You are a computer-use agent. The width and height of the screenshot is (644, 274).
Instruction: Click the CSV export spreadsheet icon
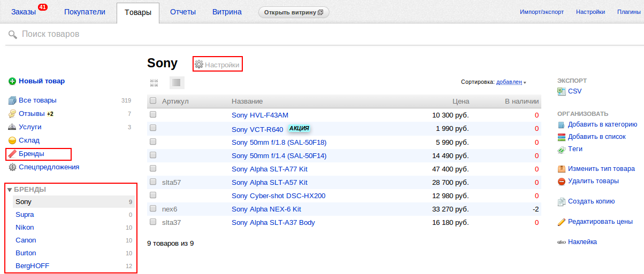[x=561, y=91]
